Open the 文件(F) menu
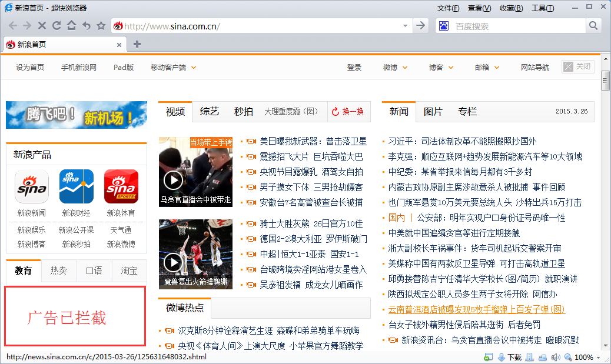Screen dimensions: 611x364 [x=448, y=8]
